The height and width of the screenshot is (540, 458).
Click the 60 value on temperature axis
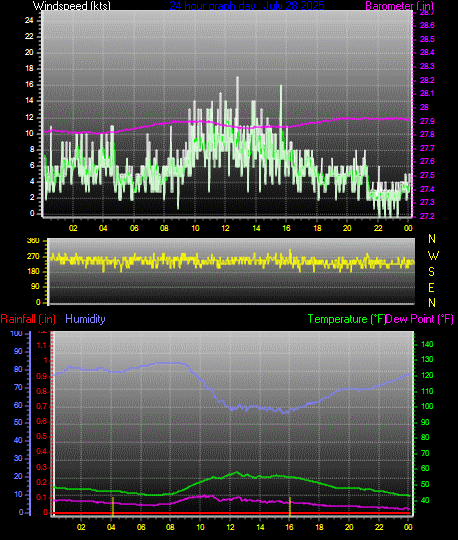pos(425,469)
